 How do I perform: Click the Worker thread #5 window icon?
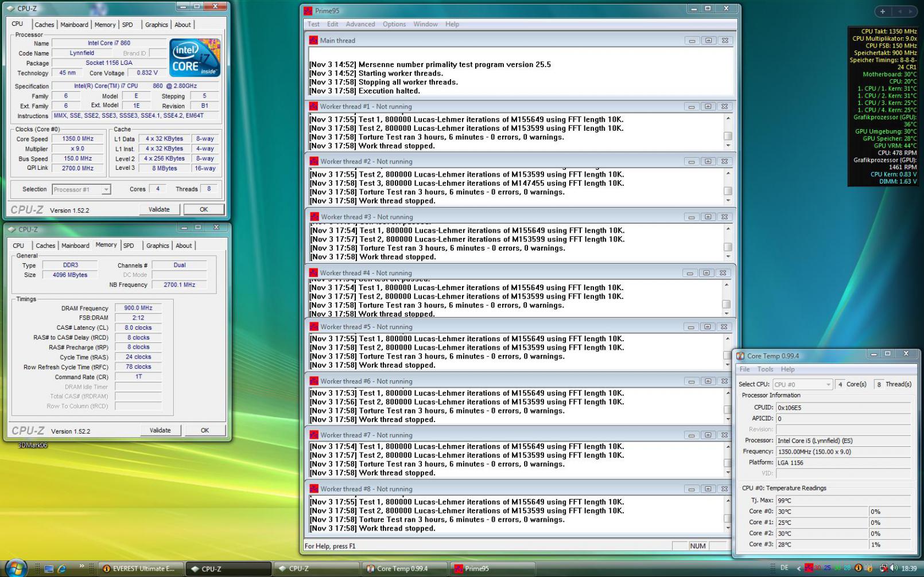[x=314, y=326]
